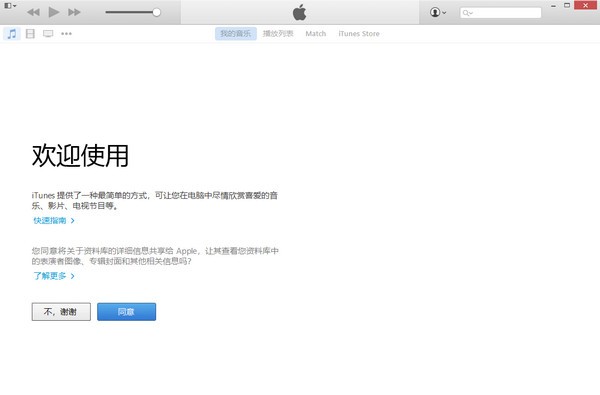The height and width of the screenshot is (395, 600).
Task: Maximize the iTunes window
Action: click(x=567, y=5)
